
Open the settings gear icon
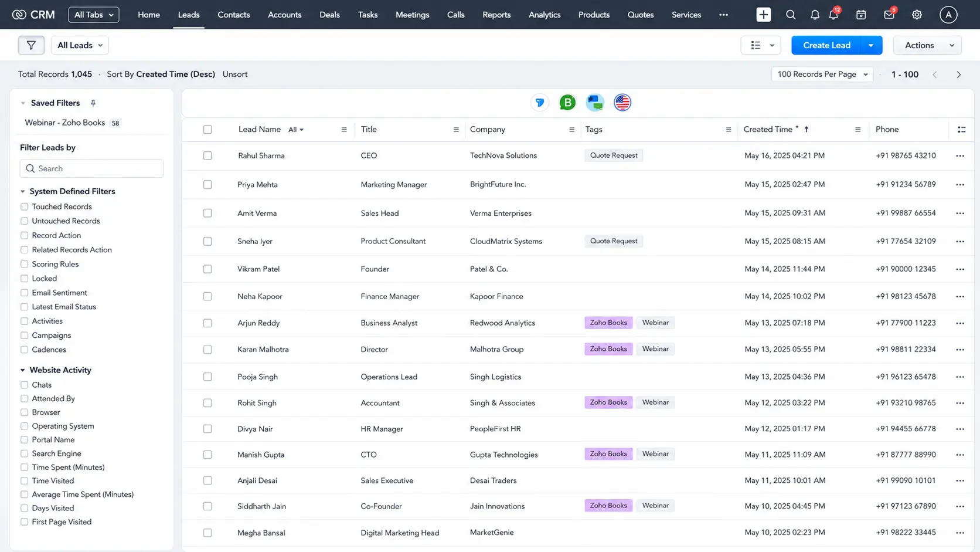click(x=917, y=15)
